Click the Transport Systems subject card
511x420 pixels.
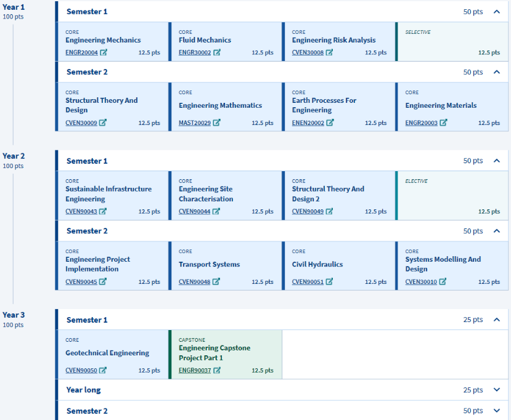coord(225,265)
